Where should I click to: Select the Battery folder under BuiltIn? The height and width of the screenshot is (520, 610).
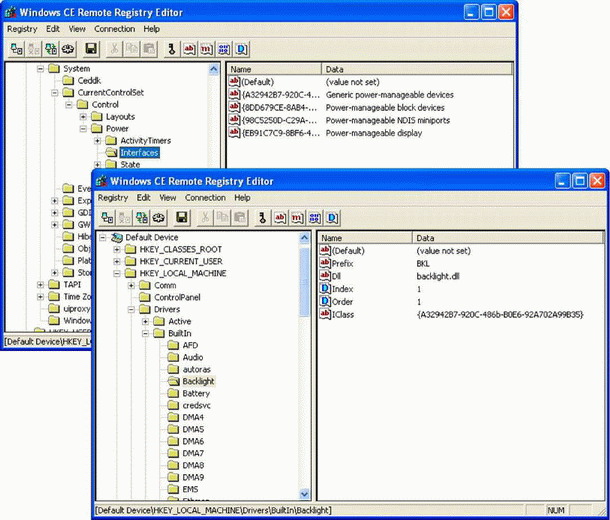coord(195,394)
